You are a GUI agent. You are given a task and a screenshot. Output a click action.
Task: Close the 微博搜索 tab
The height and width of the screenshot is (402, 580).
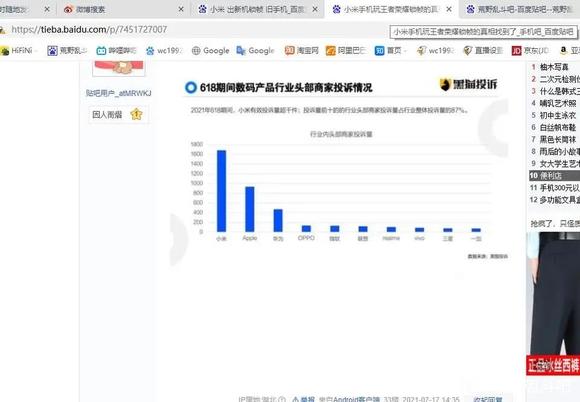pyautogui.click(x=181, y=9)
